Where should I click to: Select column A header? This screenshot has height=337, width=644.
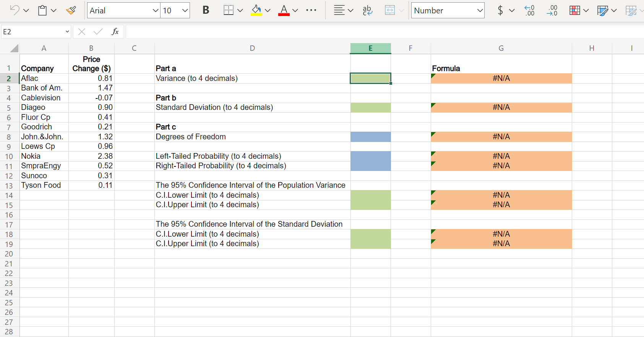44,48
